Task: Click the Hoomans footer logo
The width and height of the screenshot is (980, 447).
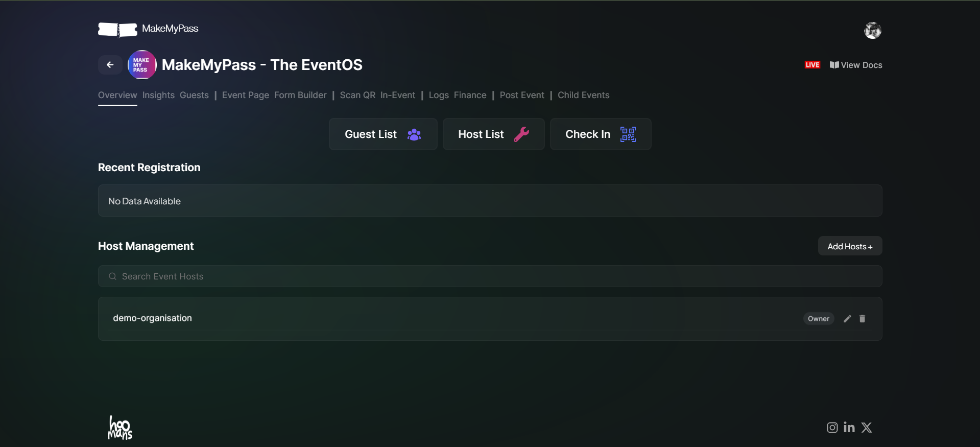Action: 120,428
